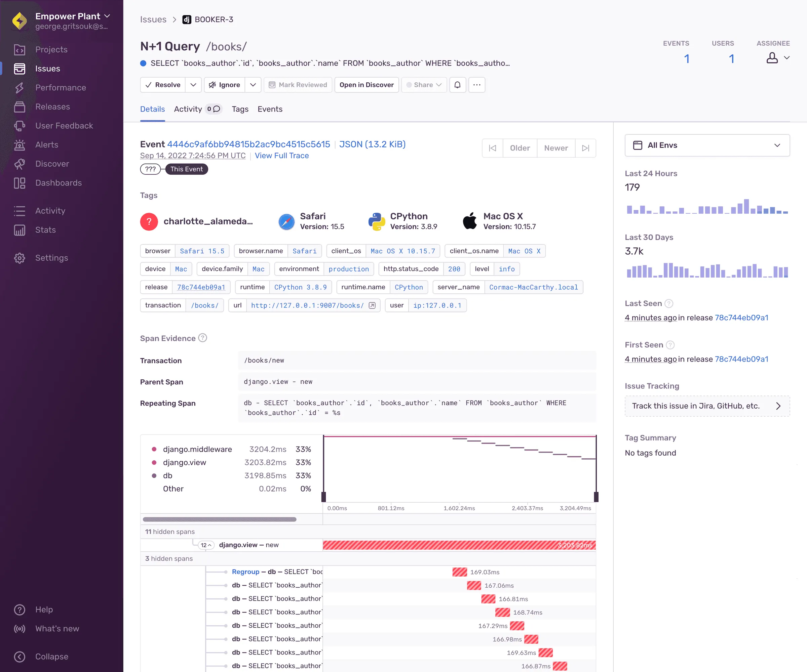Open external link icon in url tag
Screen dimensions: 807x672
(x=372, y=305)
